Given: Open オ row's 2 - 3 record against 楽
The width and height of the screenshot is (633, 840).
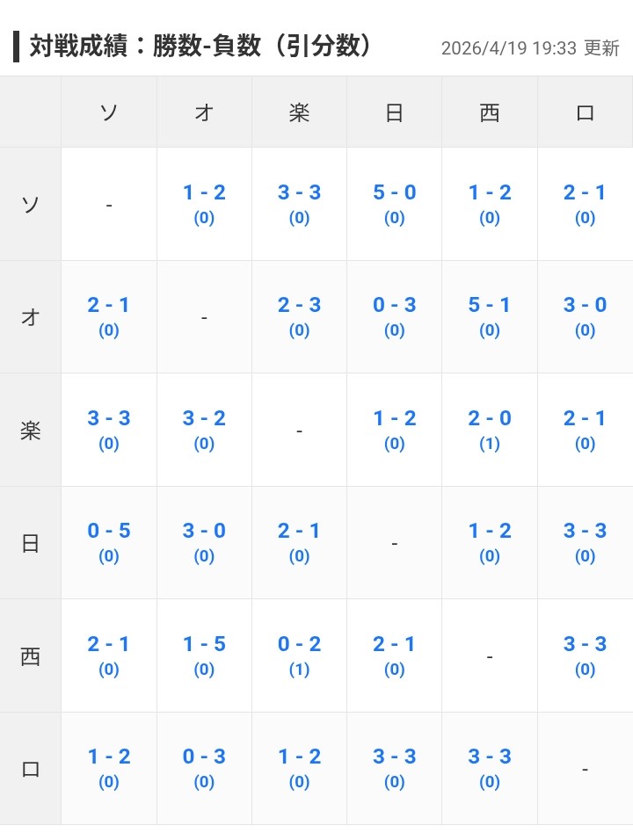Looking at the screenshot, I should (x=299, y=315).
